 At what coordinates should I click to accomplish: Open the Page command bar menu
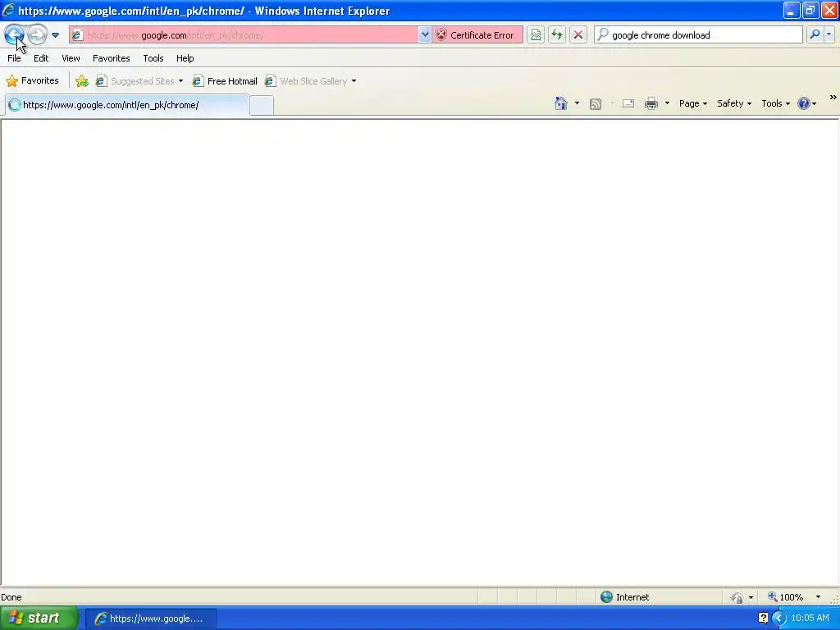(x=692, y=103)
